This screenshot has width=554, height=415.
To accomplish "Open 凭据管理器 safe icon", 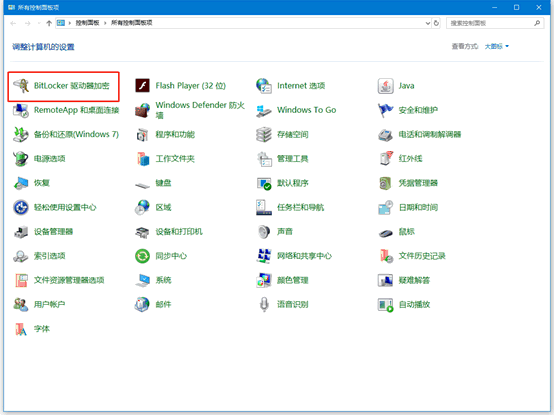I will click(x=385, y=183).
